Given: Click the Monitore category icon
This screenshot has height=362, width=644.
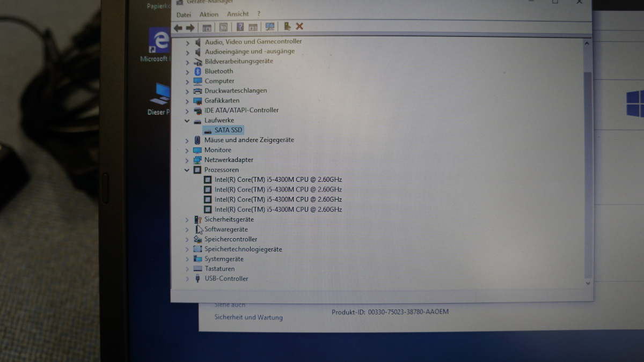Looking at the screenshot, I should click(x=197, y=150).
